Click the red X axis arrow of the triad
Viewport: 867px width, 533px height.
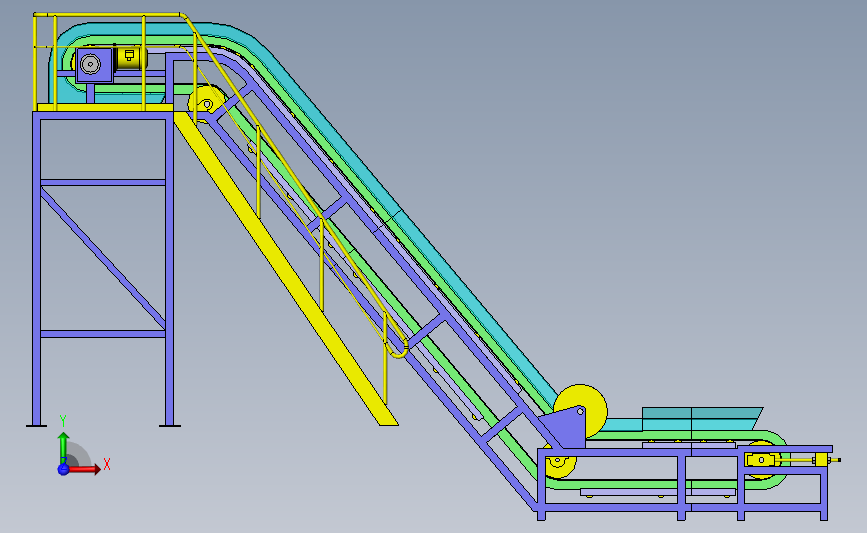84,469
